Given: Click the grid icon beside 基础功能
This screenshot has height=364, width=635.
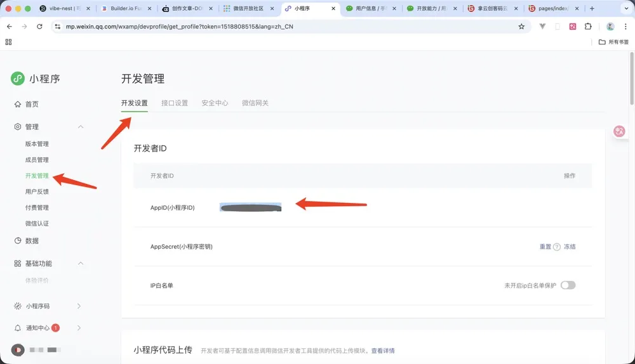Looking at the screenshot, I should pos(17,263).
